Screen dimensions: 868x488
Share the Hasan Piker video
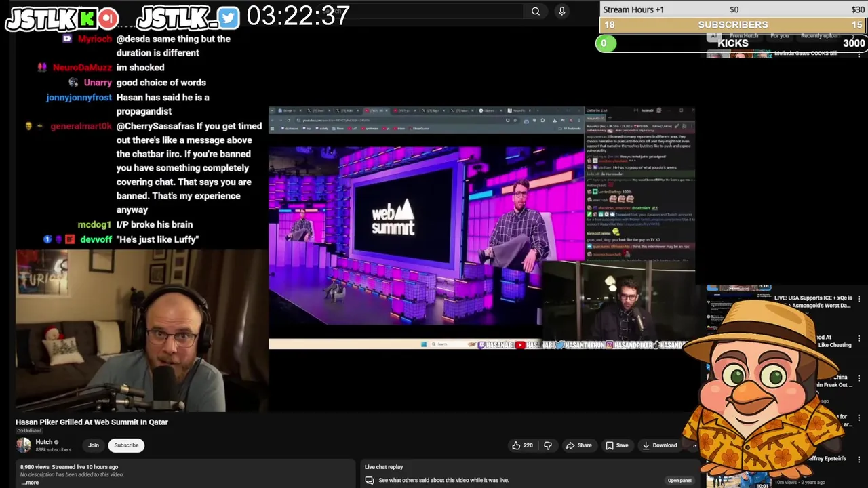(x=579, y=445)
